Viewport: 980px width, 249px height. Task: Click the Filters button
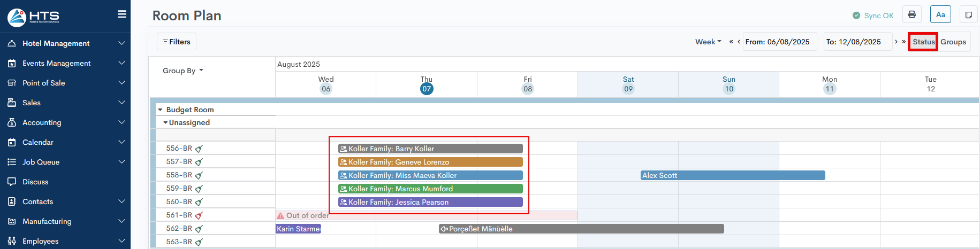[177, 42]
